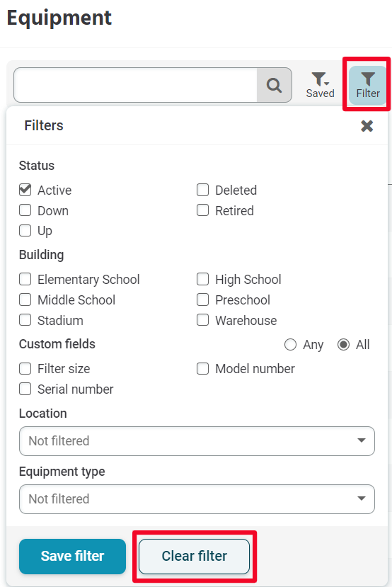Viewport: 392px width, 587px height.
Task: Check the High School building option
Action: coord(203,279)
